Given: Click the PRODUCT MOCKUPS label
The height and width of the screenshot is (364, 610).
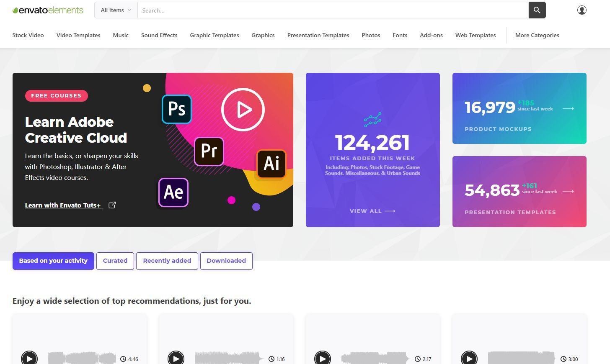Looking at the screenshot, I should 498,129.
